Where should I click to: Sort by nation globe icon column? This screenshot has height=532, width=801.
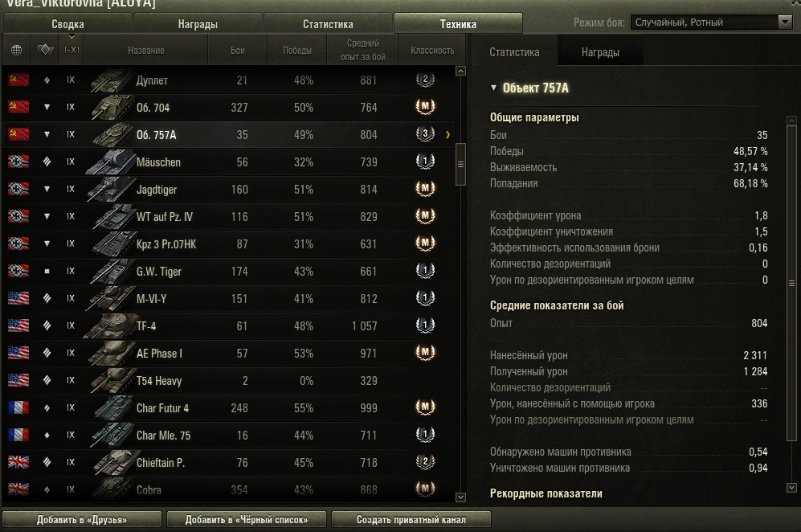click(16, 50)
